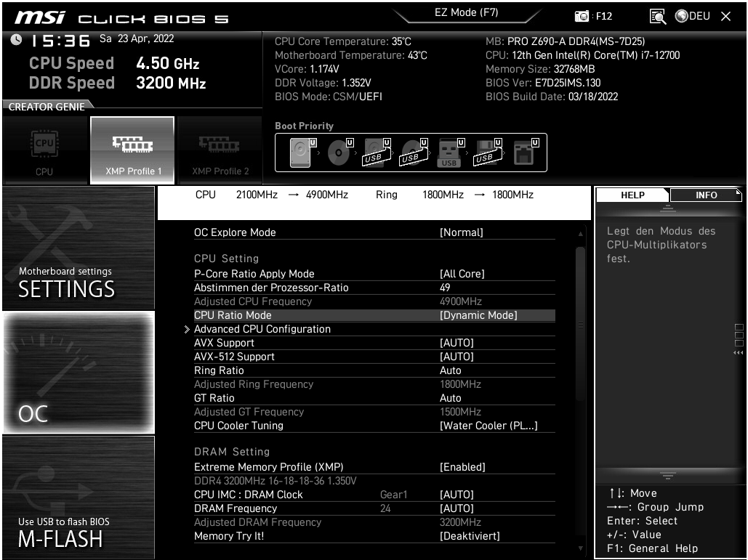Viewport: 748px width, 560px height.
Task: Click the date Sa 23 Apr, 2022
Action: click(x=137, y=39)
